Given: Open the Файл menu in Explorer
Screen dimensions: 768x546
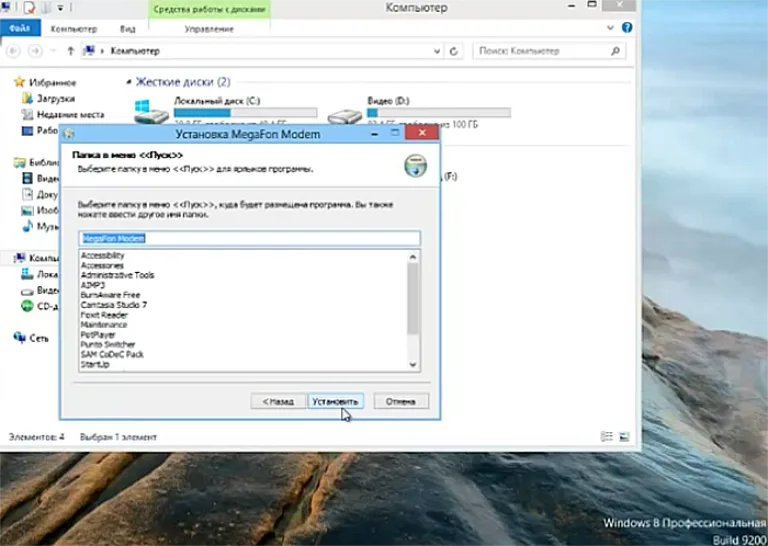Looking at the screenshot, I should point(20,28).
